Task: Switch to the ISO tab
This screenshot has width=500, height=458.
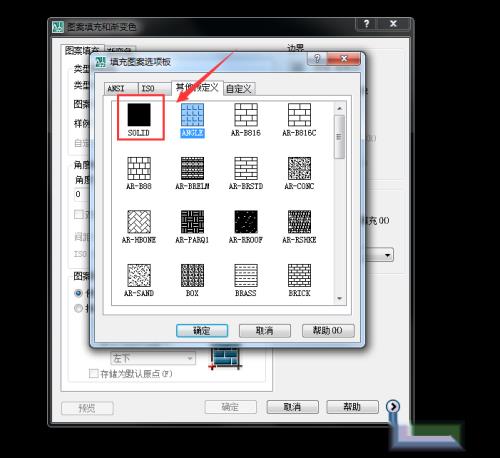Action: point(154,88)
